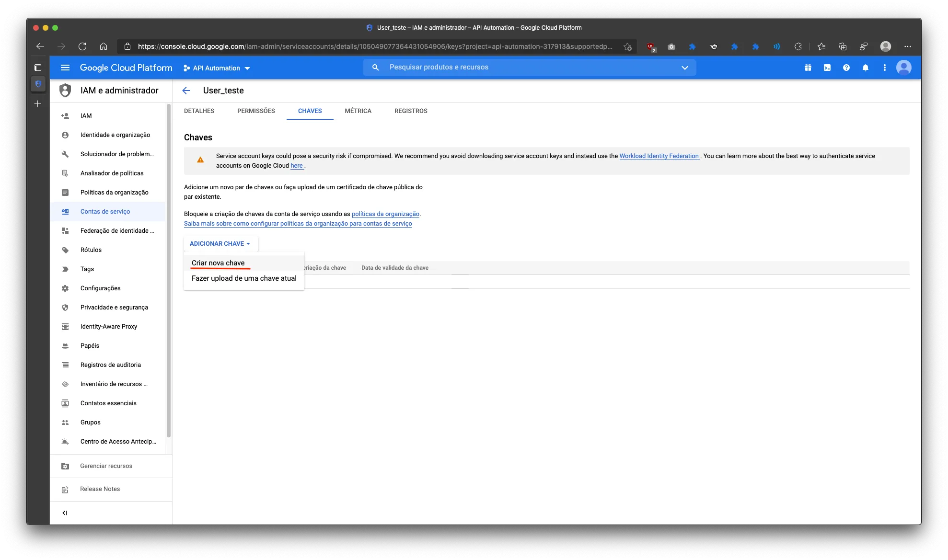
Task: Open Gerenciar recursos in sidebar
Action: click(x=111, y=466)
